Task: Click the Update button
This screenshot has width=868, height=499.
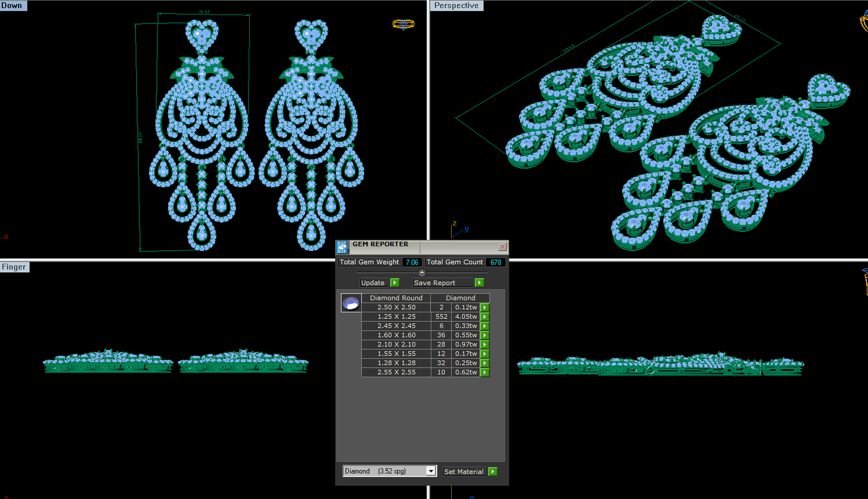Action: (x=374, y=282)
